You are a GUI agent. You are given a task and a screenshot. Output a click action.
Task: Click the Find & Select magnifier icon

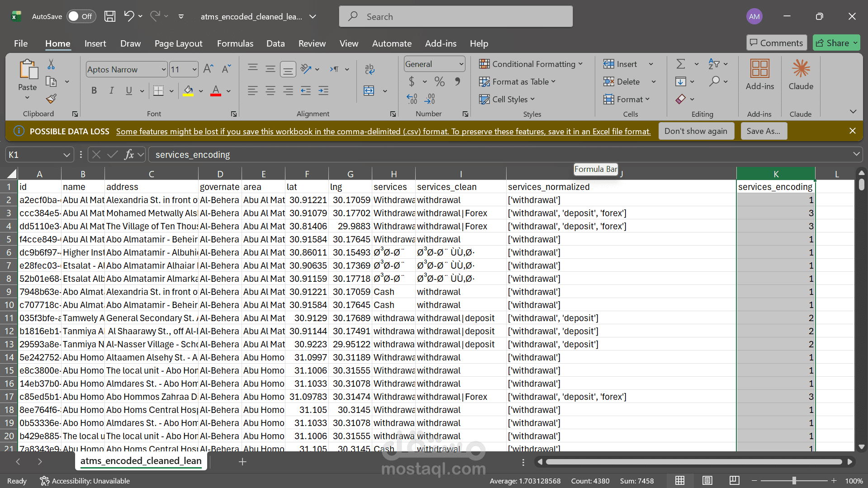pos(715,82)
